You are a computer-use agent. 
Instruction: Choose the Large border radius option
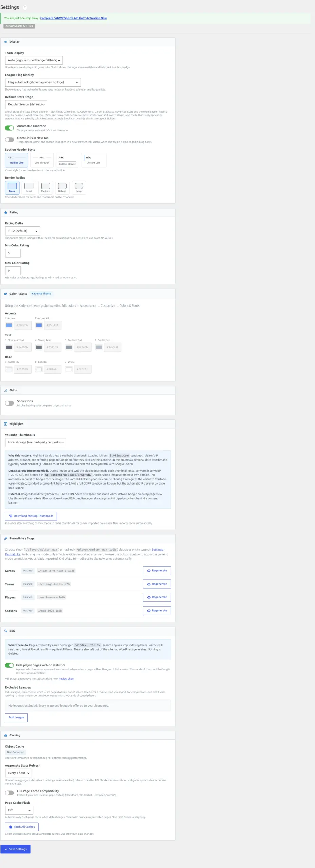pos(79,187)
